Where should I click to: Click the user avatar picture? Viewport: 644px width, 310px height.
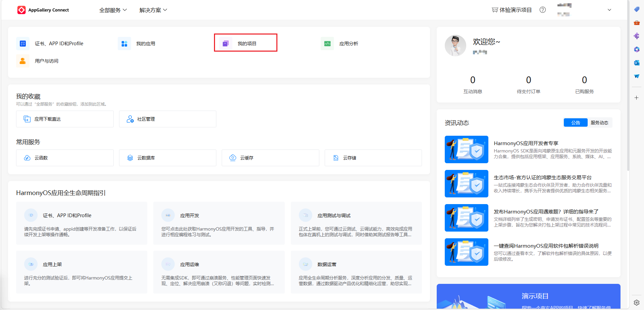coord(455,46)
